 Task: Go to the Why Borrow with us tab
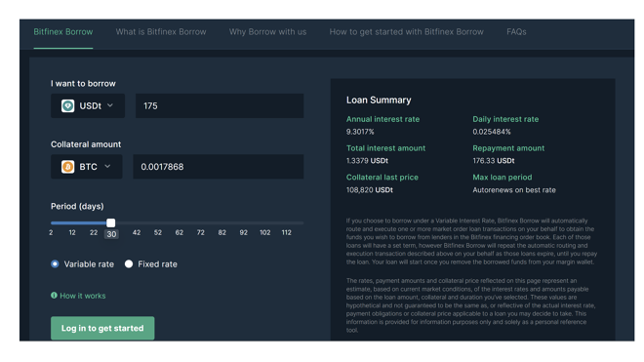(x=267, y=32)
